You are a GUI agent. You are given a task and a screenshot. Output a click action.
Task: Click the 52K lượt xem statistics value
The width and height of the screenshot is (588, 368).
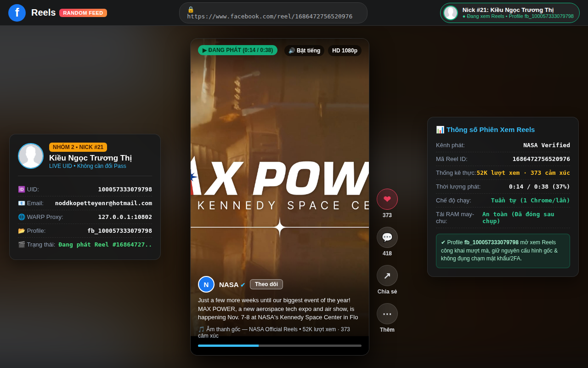pyautogui.click(x=523, y=173)
